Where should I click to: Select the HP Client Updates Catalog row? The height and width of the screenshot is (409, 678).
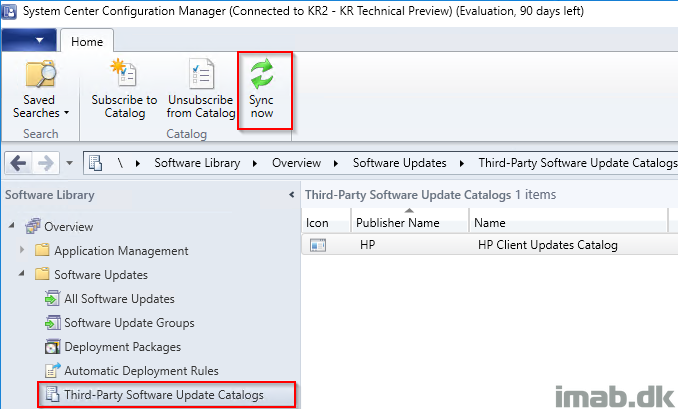pos(489,245)
